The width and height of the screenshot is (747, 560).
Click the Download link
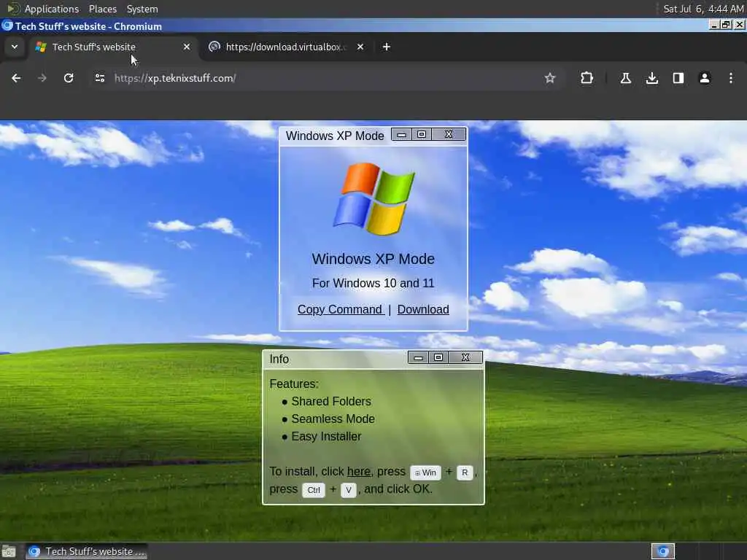tap(423, 309)
